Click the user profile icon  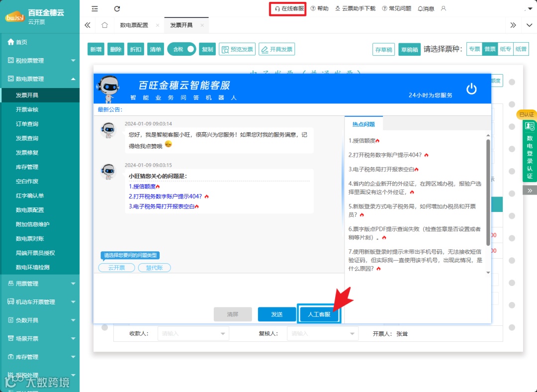444,8
